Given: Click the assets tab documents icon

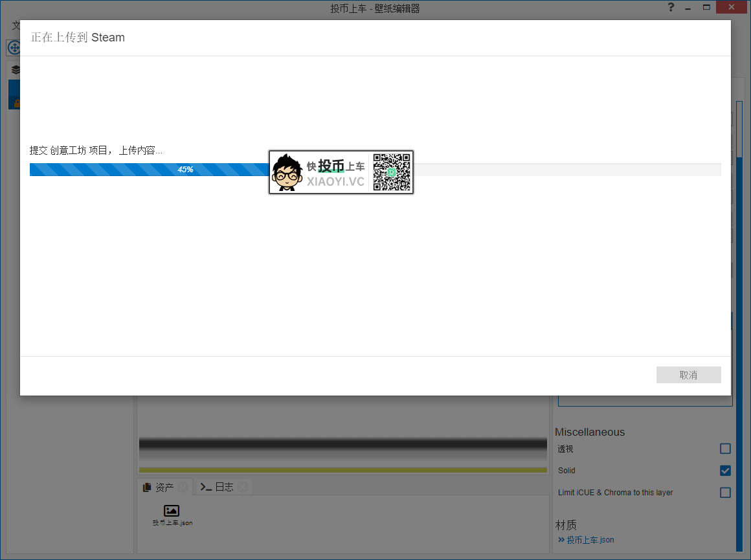Looking at the screenshot, I should [147, 487].
